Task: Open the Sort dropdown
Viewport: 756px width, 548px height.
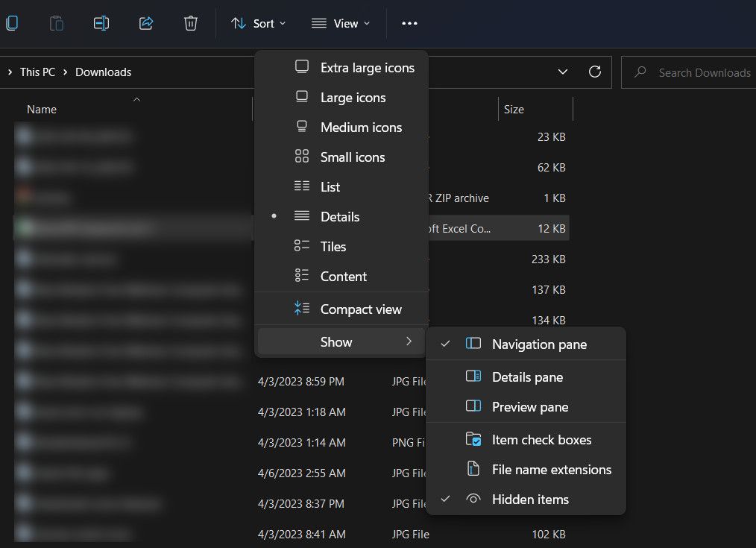Action: (258, 23)
